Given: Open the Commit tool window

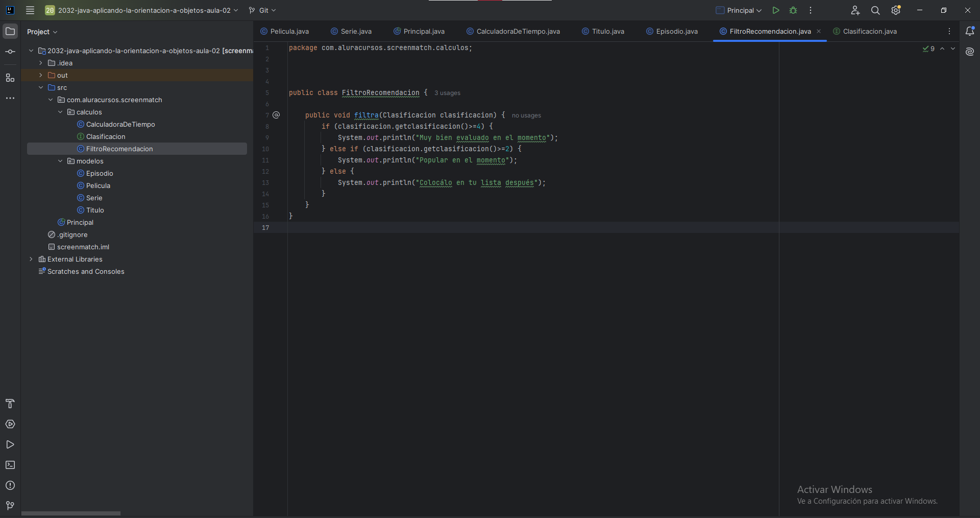Looking at the screenshot, I should pyautogui.click(x=10, y=52).
